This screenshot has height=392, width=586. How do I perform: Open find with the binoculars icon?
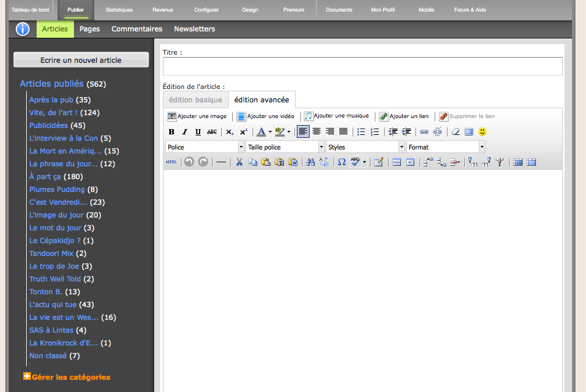[x=311, y=162]
